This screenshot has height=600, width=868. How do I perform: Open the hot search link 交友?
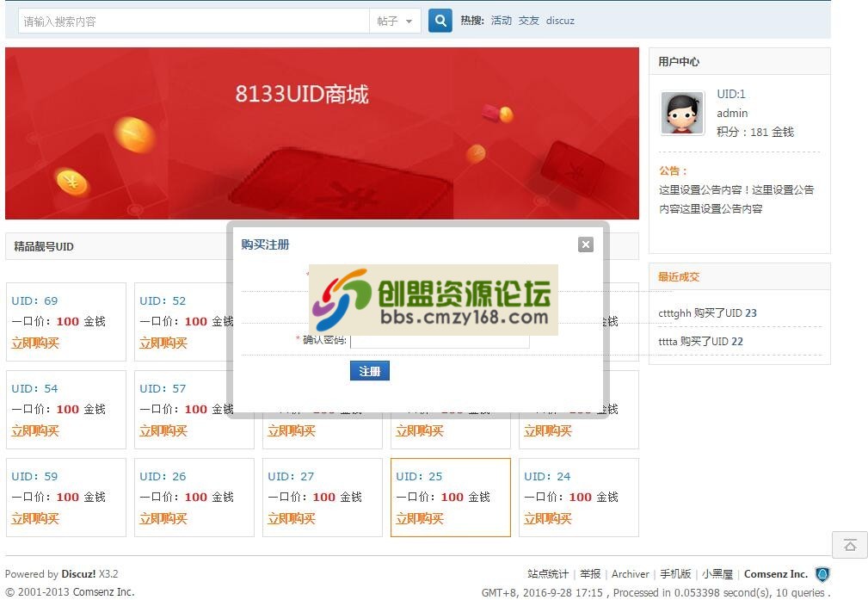(x=529, y=21)
